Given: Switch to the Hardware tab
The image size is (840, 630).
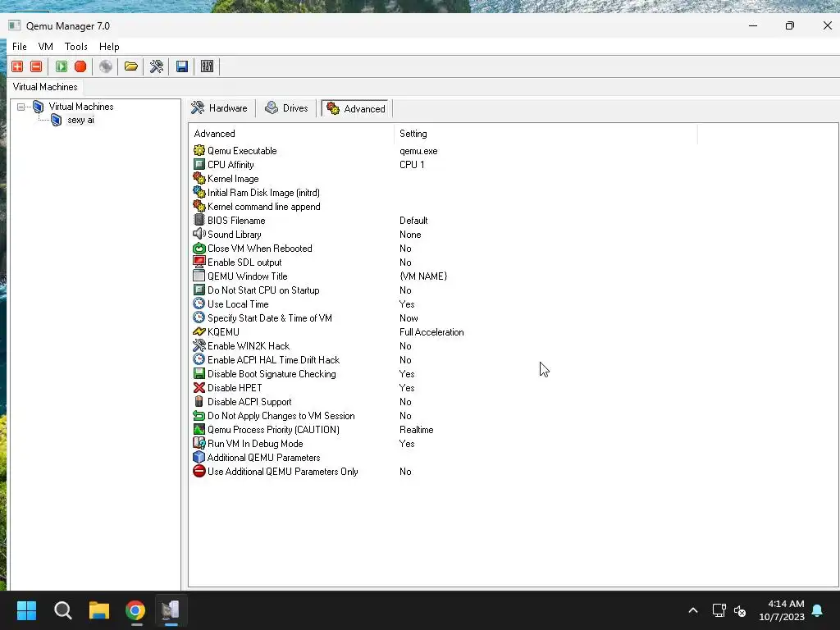Looking at the screenshot, I should click(220, 108).
